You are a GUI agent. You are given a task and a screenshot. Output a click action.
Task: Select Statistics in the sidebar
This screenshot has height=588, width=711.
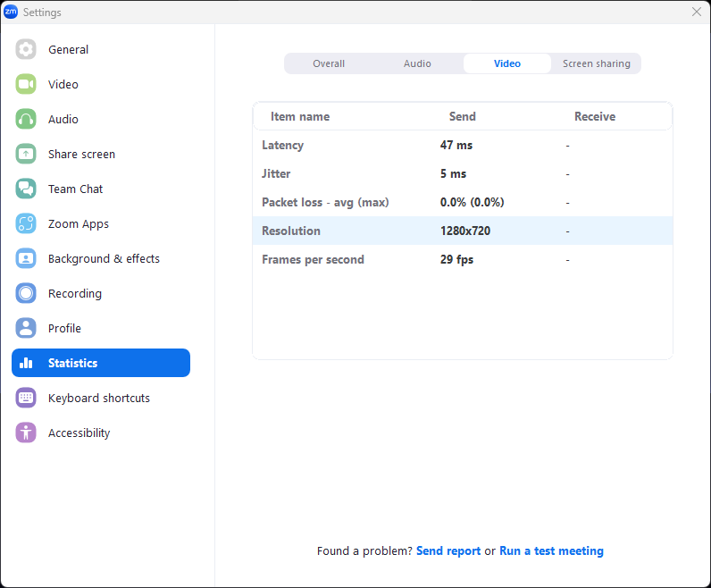pyautogui.click(x=101, y=364)
